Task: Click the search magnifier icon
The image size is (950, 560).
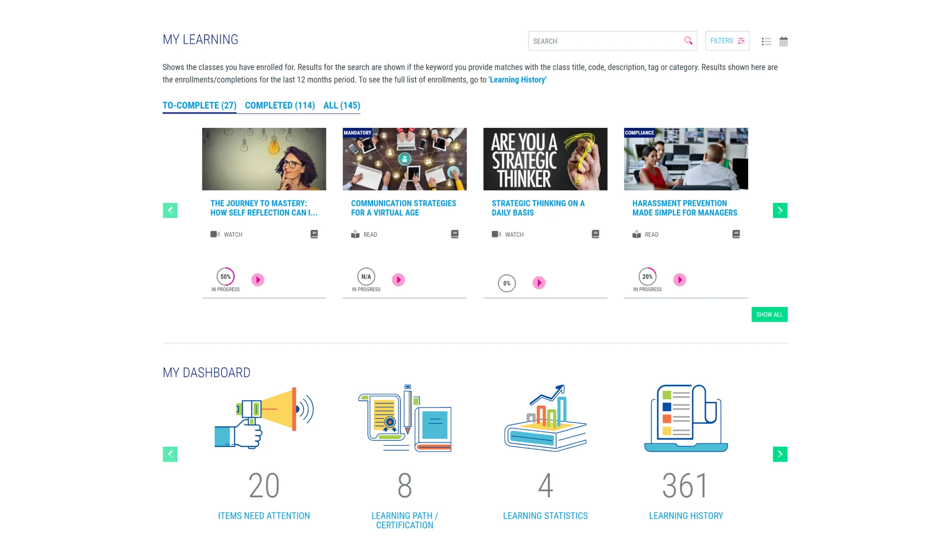Action: [688, 41]
